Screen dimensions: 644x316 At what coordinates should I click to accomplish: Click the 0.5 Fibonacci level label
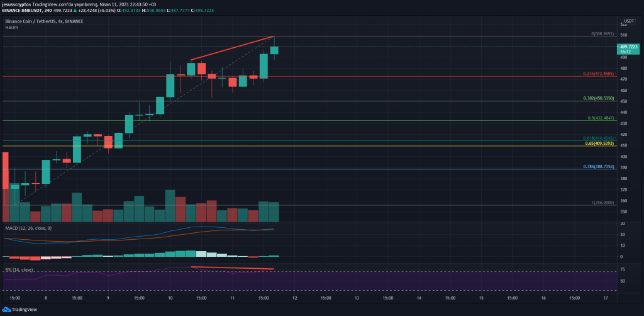click(x=600, y=118)
